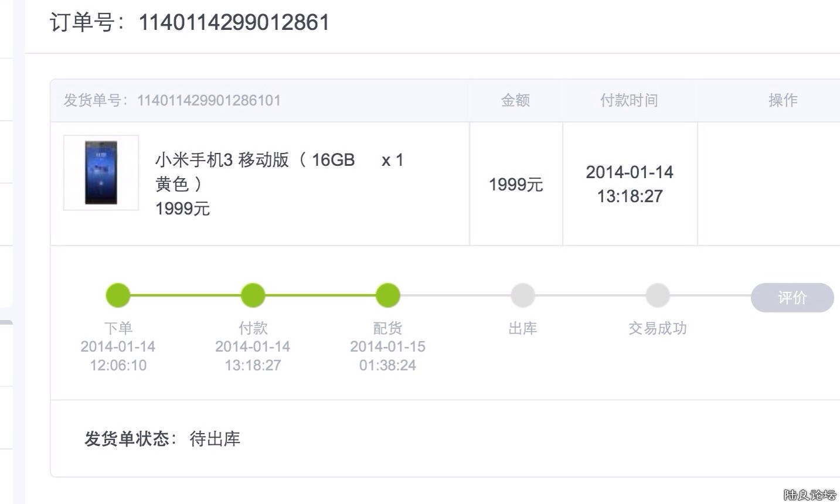Screen dimensions: 840x504
Task: Click the 1999元 amount cell
Action: click(x=516, y=185)
